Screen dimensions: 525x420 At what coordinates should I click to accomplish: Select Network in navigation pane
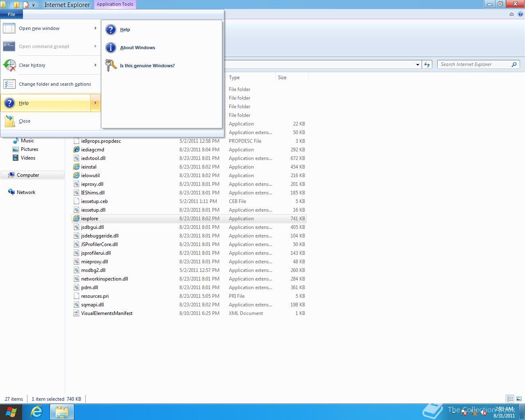(x=26, y=192)
